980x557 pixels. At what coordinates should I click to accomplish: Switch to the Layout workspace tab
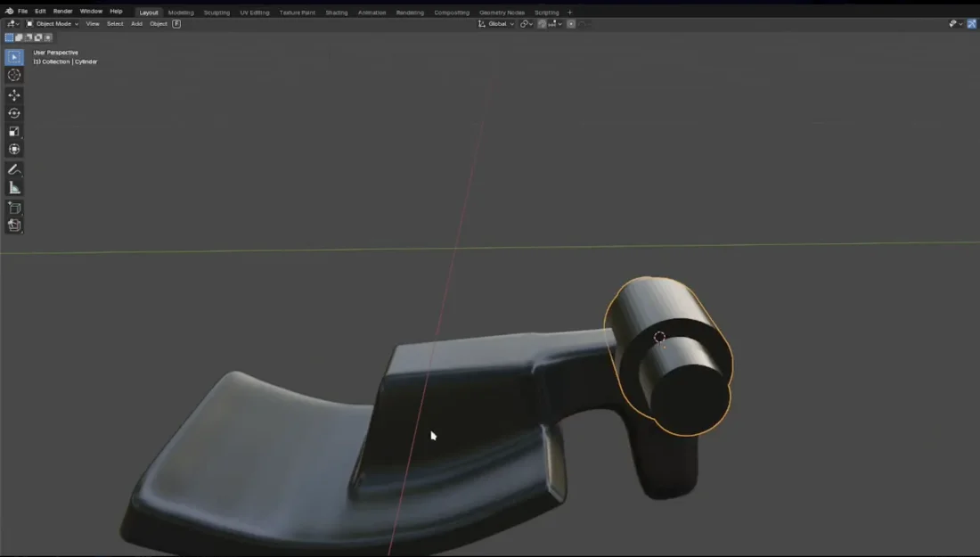pos(149,12)
